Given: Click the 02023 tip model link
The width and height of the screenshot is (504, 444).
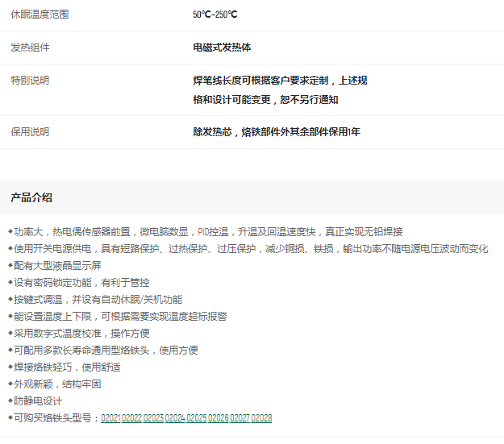Looking at the screenshot, I should point(153,418).
